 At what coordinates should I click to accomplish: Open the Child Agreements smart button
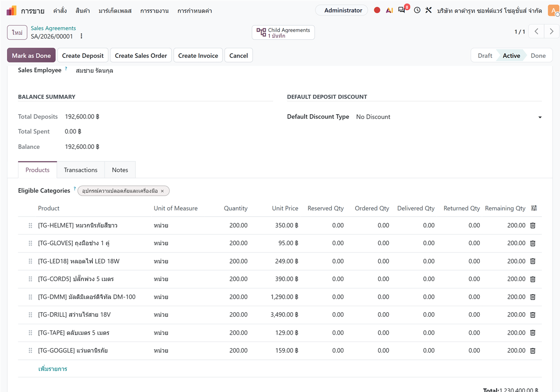click(283, 33)
